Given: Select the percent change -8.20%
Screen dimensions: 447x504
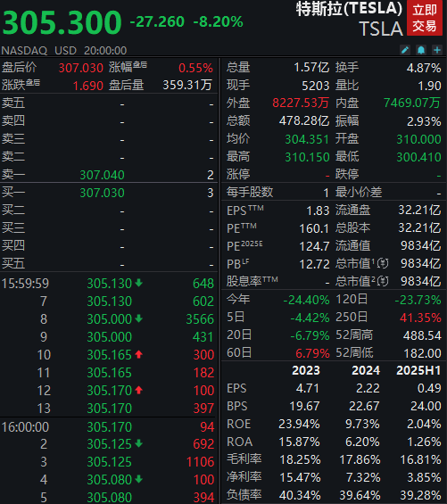Looking at the screenshot, I should [218, 22].
